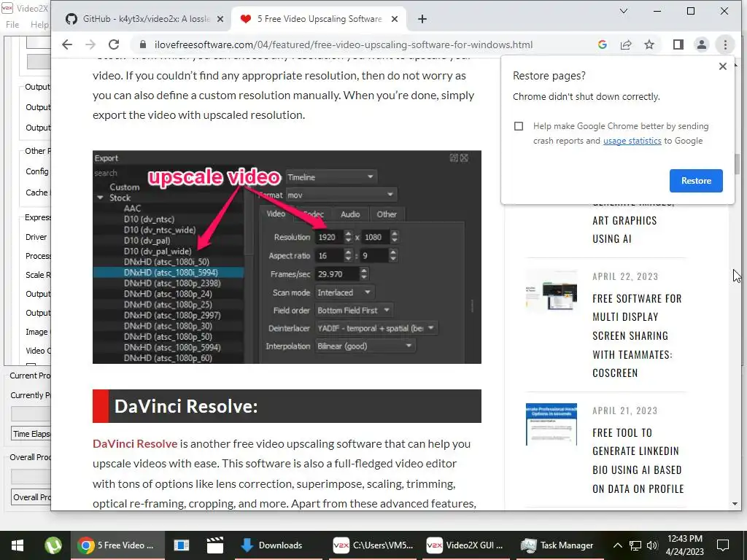Open Free Tool to Generate LinkedIn Bio article
This screenshot has width=747, height=560.
coord(638,461)
